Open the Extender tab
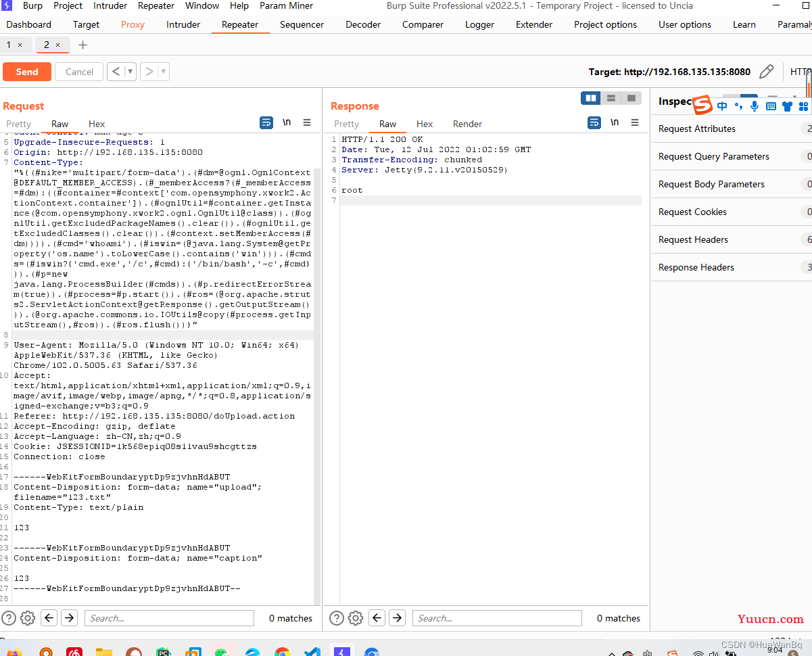 point(534,24)
